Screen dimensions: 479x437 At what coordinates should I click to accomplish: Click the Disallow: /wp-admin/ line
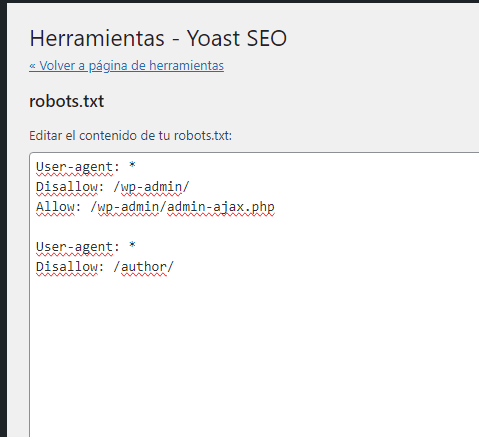pos(113,187)
